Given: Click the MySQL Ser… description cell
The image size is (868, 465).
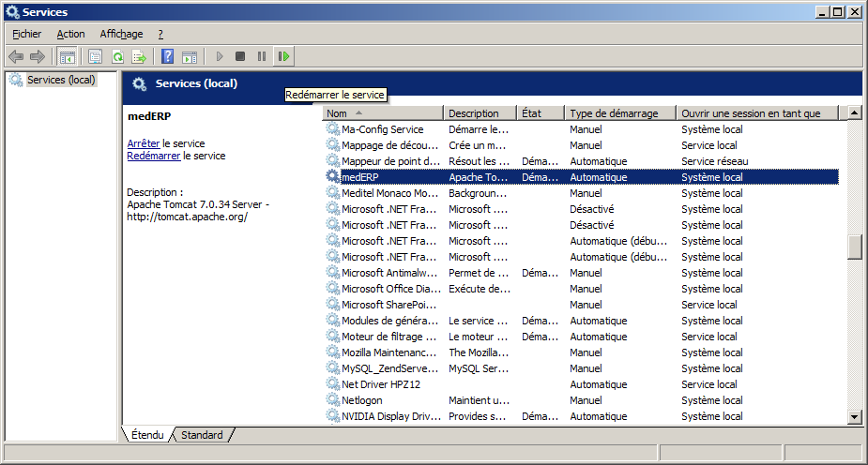Looking at the screenshot, I should click(x=479, y=368).
